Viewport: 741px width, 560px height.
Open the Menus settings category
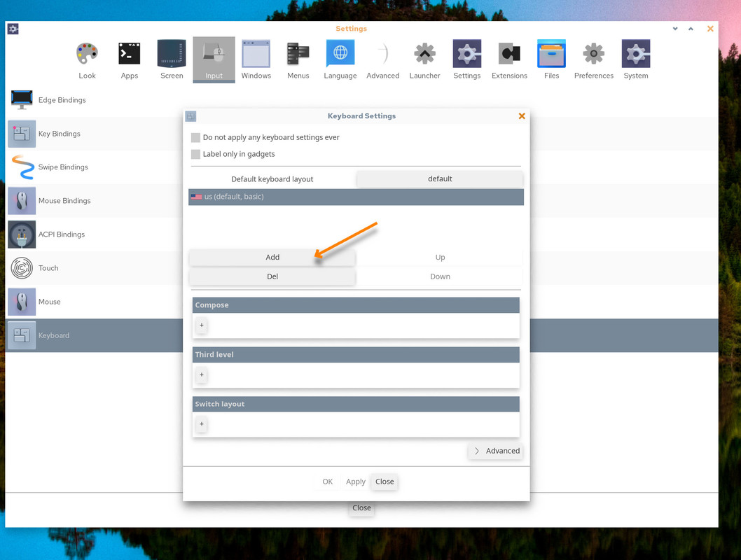298,59
